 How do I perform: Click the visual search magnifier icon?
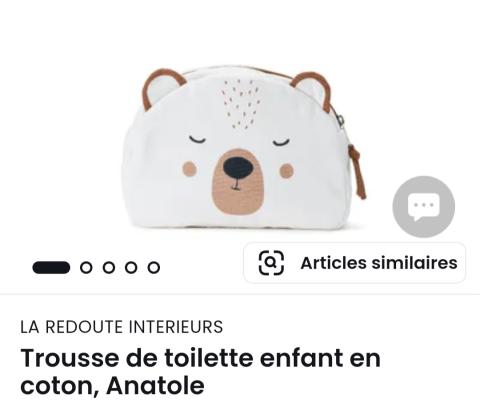pyautogui.click(x=271, y=263)
